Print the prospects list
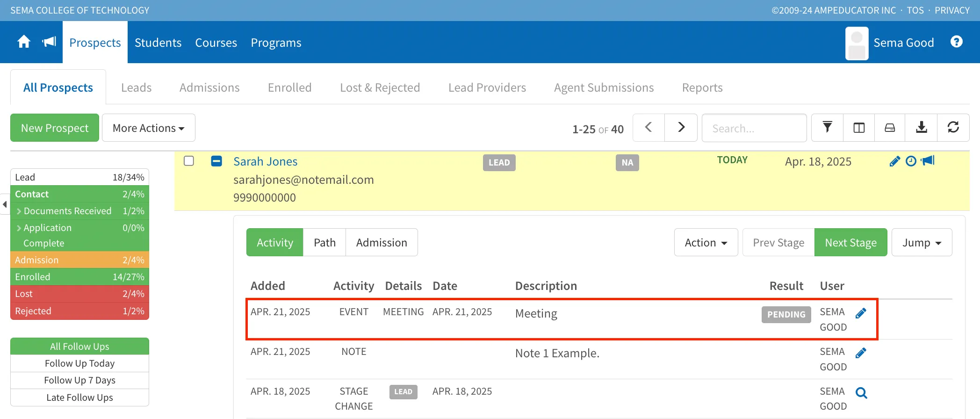Screen dimensions: 980x419 pyautogui.click(x=890, y=128)
